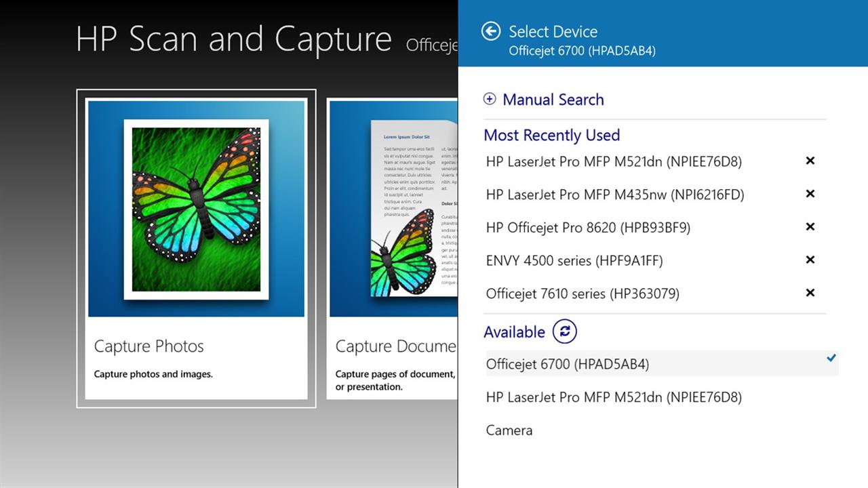Choose Camera as the device
The image size is (868, 488).
pyautogui.click(x=509, y=430)
